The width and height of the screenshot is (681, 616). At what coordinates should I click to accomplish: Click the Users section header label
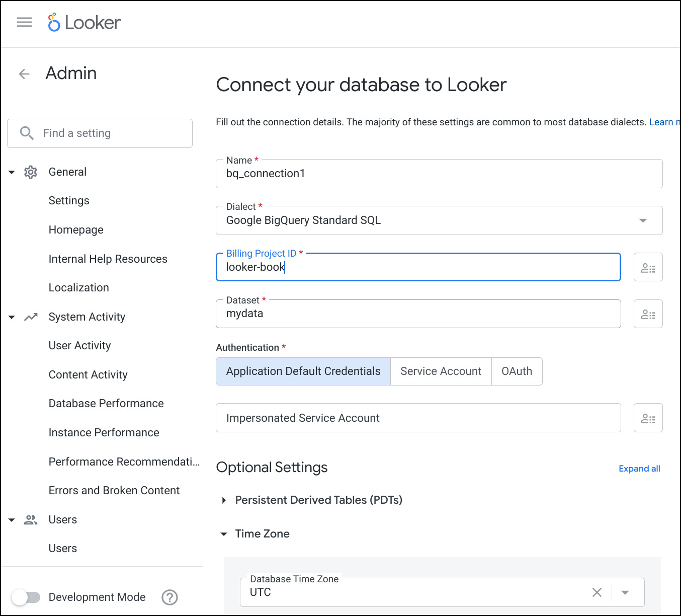click(63, 520)
